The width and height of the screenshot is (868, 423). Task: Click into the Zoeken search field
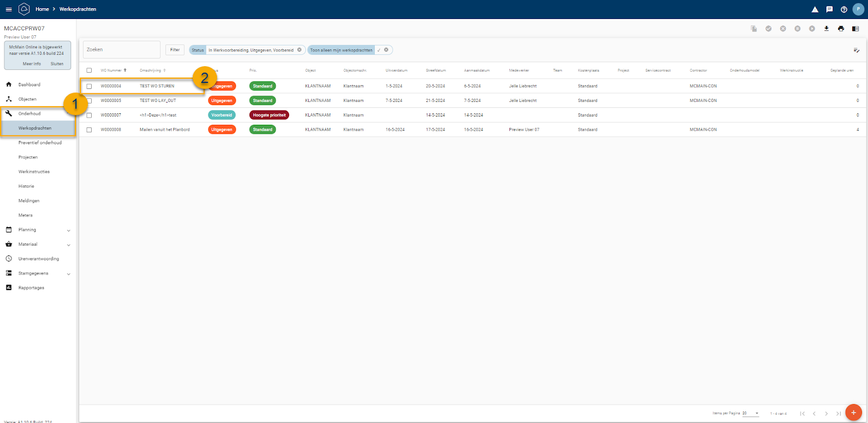[122, 50]
